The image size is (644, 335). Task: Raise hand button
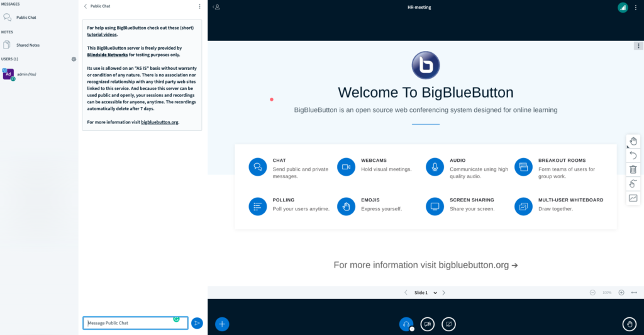(x=629, y=324)
